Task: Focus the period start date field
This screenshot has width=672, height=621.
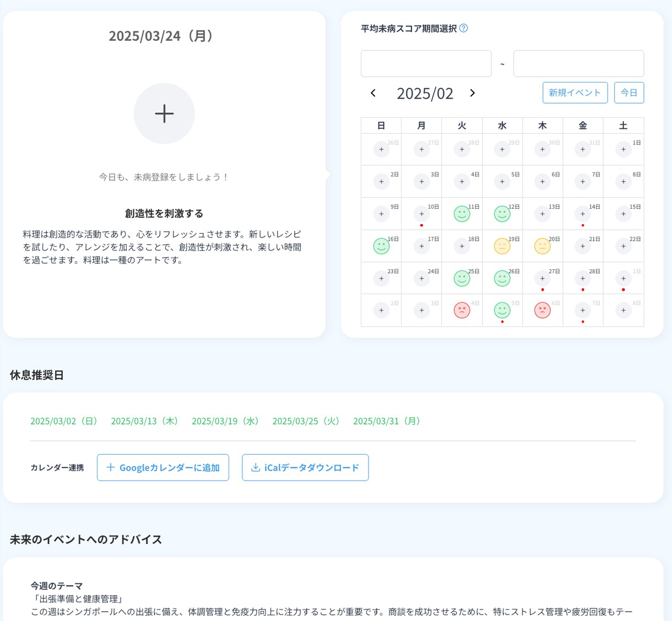Action: coord(426,63)
